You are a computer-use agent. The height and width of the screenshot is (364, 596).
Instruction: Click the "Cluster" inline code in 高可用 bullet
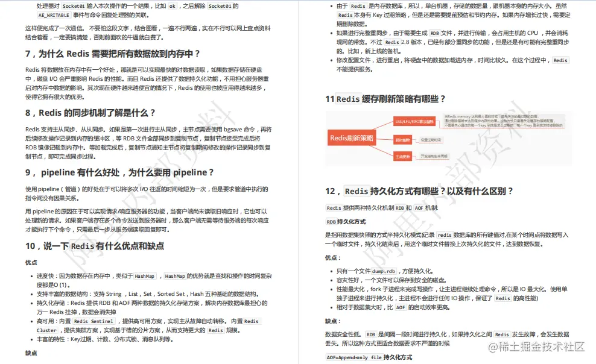pyautogui.click(x=46, y=331)
